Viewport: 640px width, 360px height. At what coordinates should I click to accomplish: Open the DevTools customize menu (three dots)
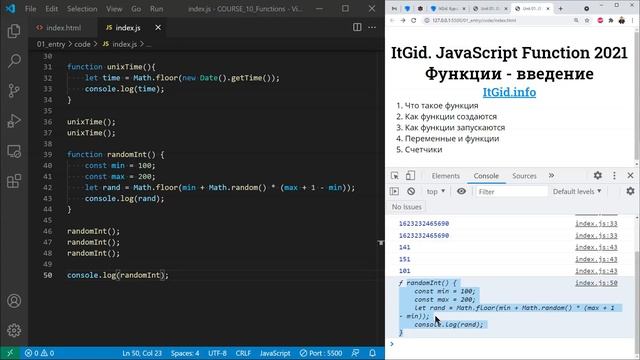[x=614, y=176]
